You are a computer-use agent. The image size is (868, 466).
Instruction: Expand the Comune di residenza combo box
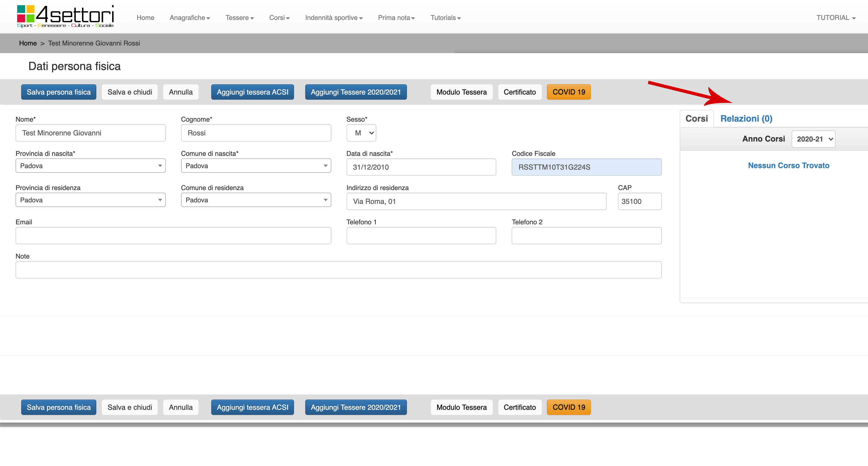256,200
